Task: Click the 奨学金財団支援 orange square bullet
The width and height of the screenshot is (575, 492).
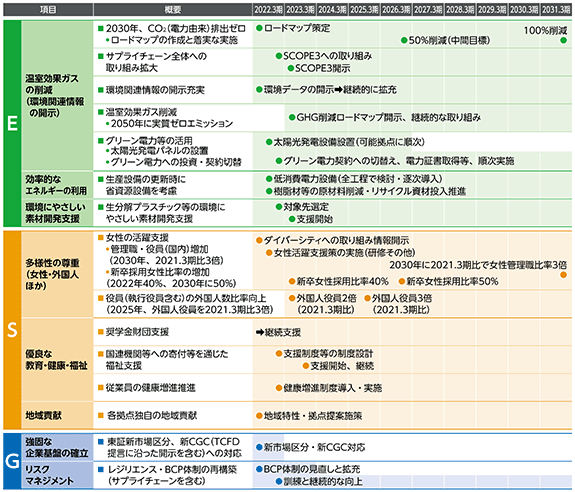Action: 100,332
